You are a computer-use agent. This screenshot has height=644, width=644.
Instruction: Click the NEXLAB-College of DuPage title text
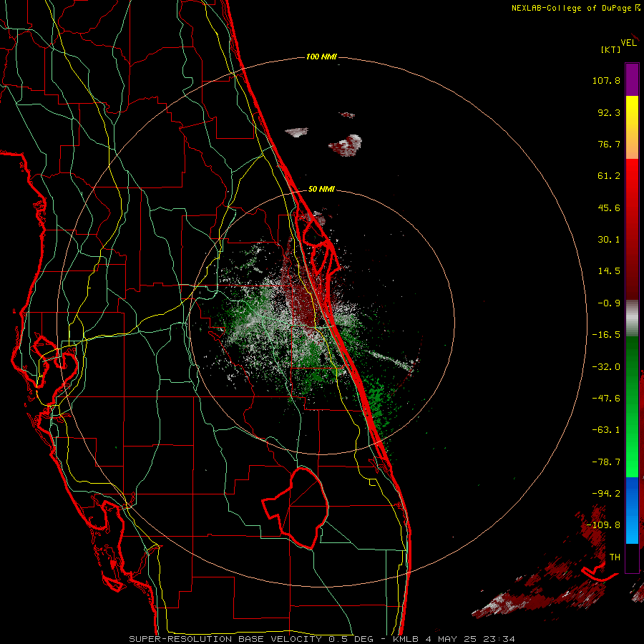[x=571, y=8]
